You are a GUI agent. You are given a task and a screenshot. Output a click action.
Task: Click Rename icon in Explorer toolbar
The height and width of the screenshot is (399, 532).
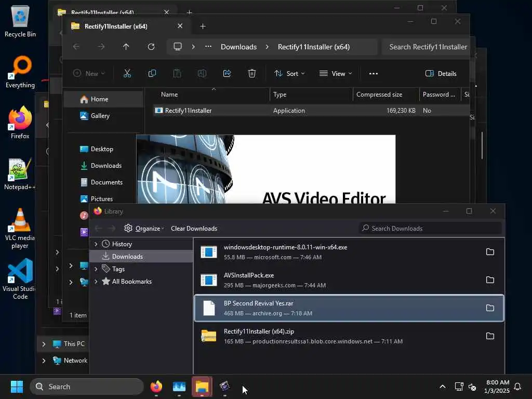202,73
